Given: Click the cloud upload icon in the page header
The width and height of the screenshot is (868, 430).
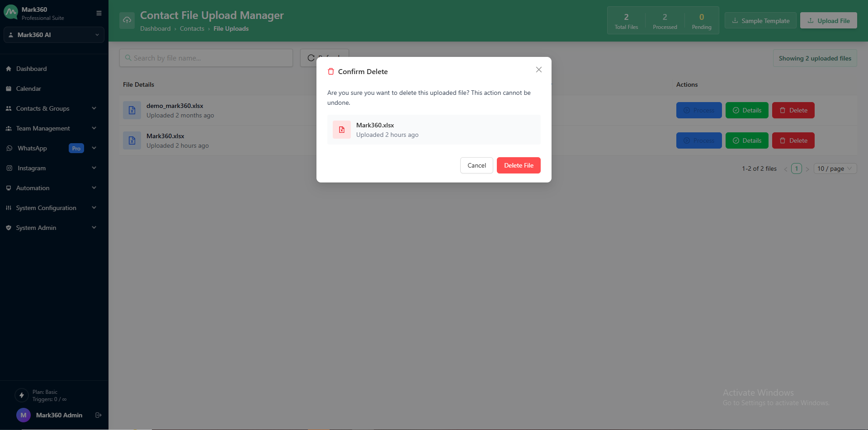Looking at the screenshot, I should pos(127,20).
